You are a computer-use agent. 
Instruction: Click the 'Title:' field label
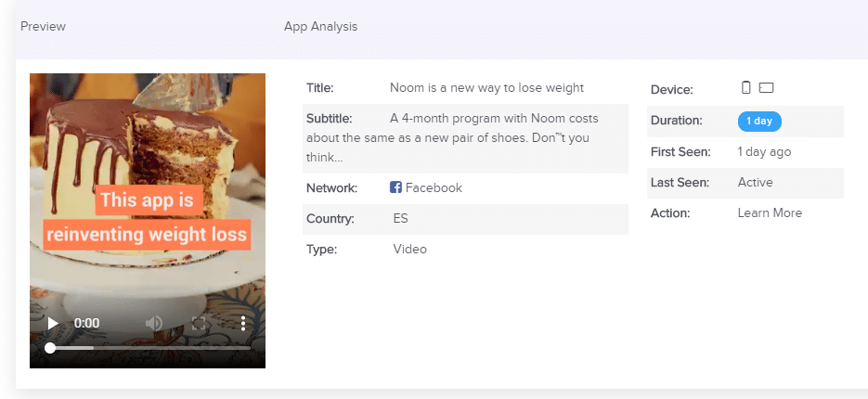[320, 88]
